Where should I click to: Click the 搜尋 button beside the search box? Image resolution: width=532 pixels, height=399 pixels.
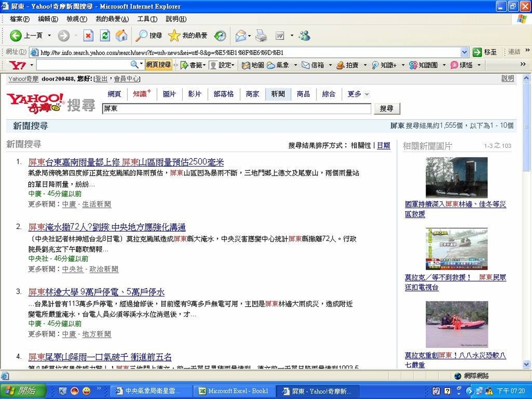[387, 109]
